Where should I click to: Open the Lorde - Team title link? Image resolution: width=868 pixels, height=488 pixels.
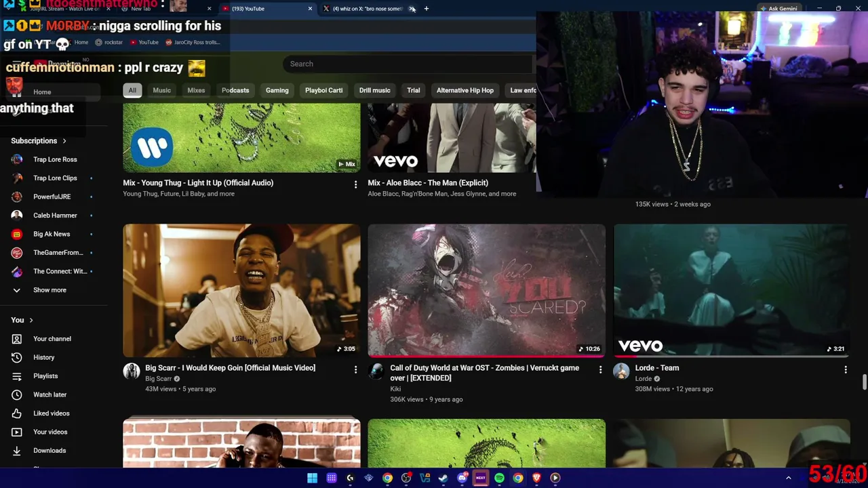[656, 368]
